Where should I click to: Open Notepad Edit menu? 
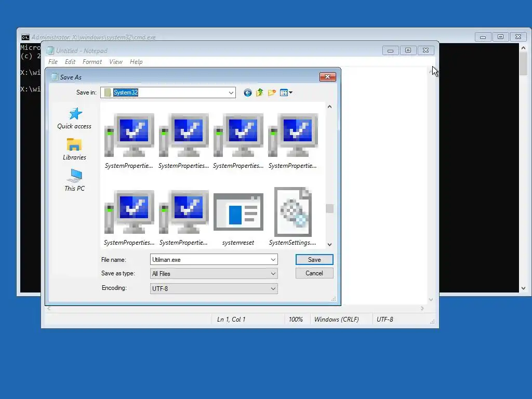pos(70,62)
